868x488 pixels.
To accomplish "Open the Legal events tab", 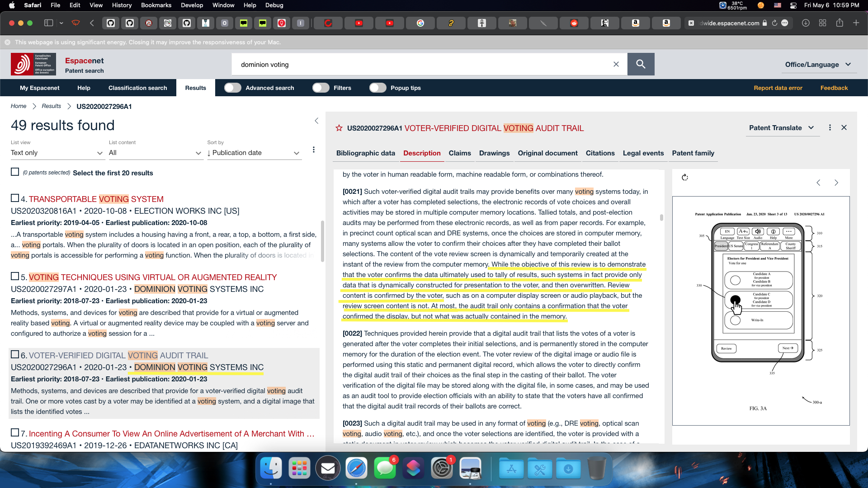I will tap(643, 153).
